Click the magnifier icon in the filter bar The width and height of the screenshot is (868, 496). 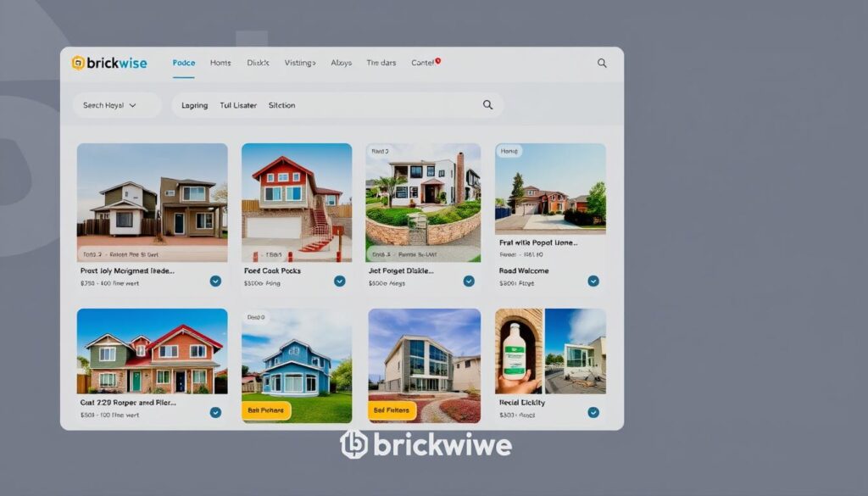[x=487, y=105]
